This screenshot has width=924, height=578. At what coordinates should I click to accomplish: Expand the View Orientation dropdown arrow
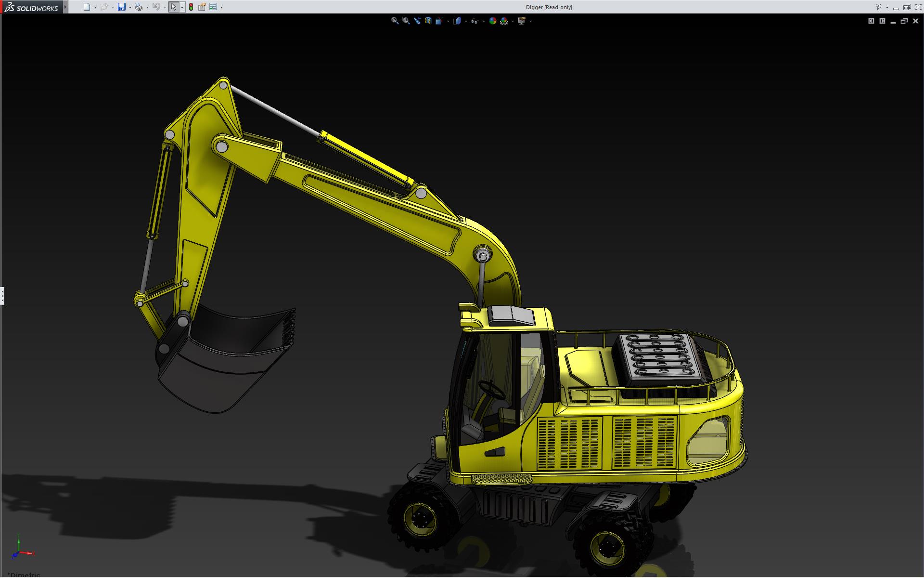pyautogui.click(x=448, y=21)
